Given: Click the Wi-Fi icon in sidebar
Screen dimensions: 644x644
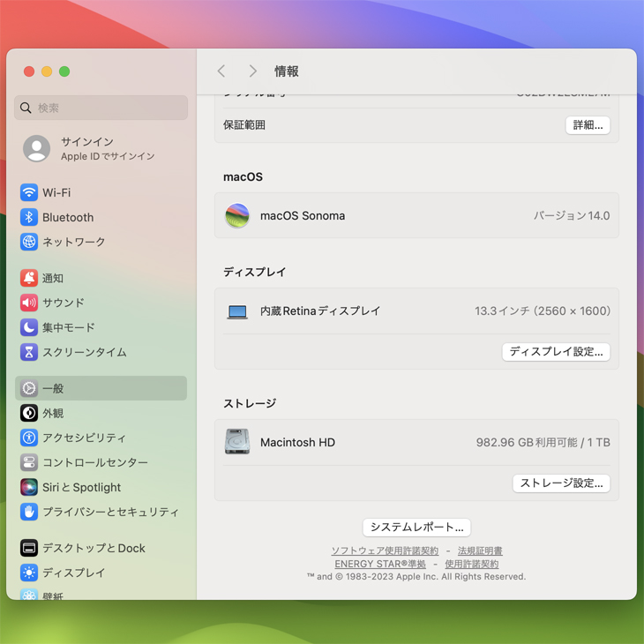Looking at the screenshot, I should click(29, 192).
